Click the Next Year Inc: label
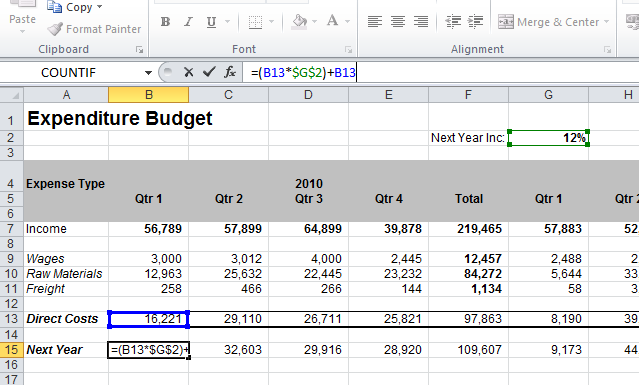This screenshot has height=385, width=639. click(468, 138)
